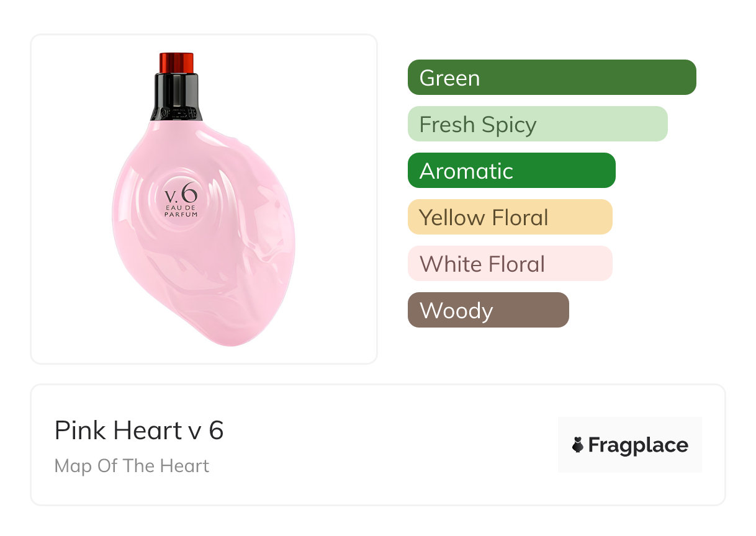The width and height of the screenshot is (756, 536).
Task: Select the White Floral accord bar
Action: [510, 264]
